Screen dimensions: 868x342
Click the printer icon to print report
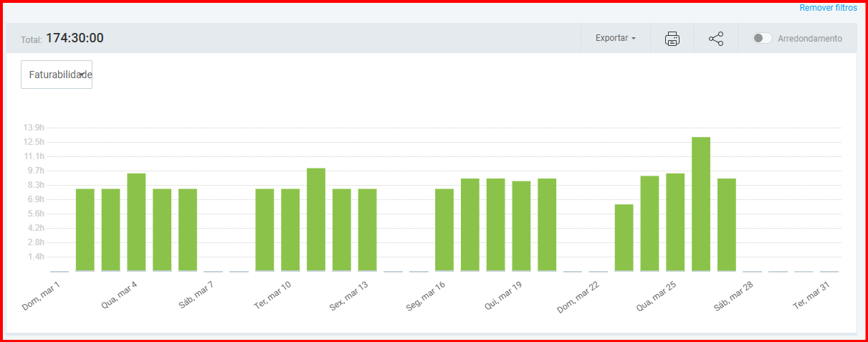[672, 39]
